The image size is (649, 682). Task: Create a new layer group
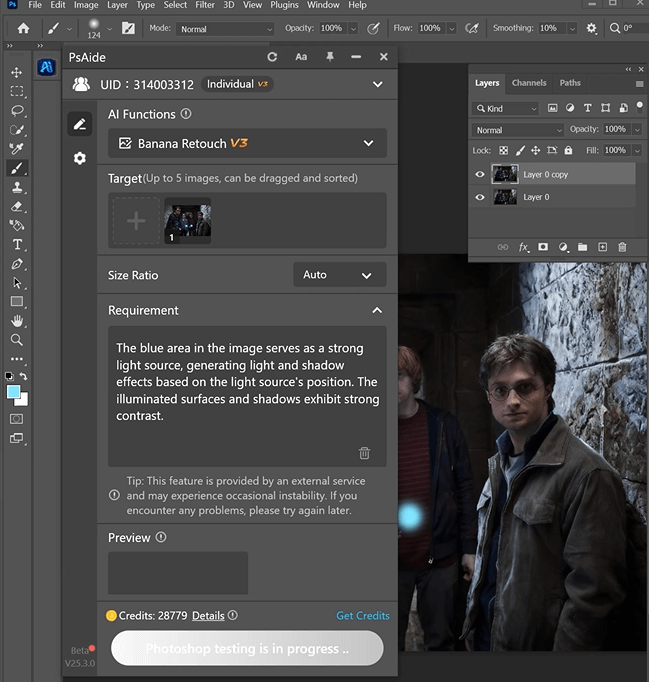click(582, 247)
